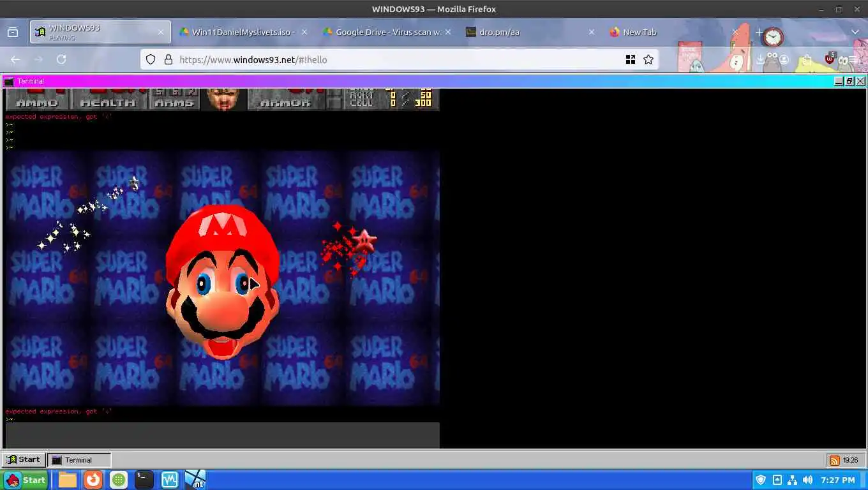868x490 pixels.
Task: Close the Windows93 Terminal window
Action: (x=860, y=81)
